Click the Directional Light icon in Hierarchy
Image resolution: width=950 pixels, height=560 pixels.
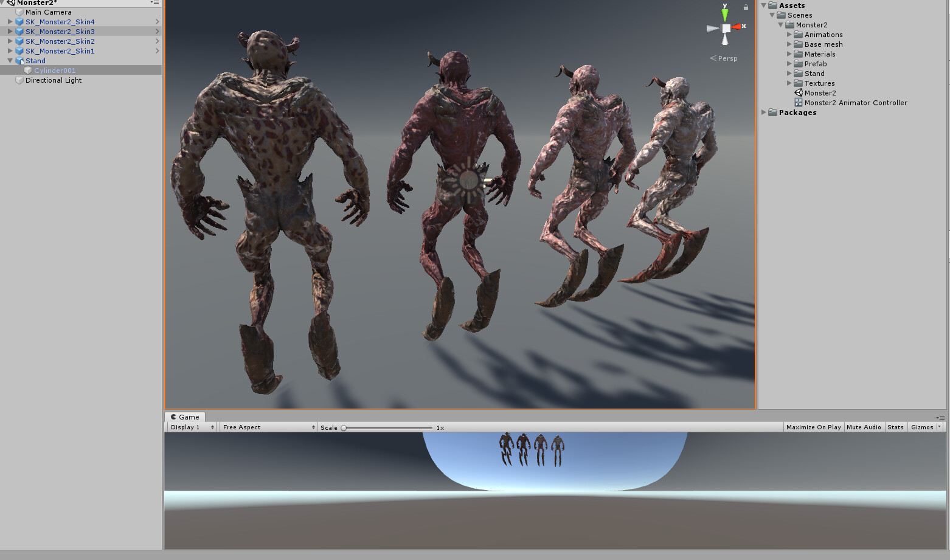point(19,80)
